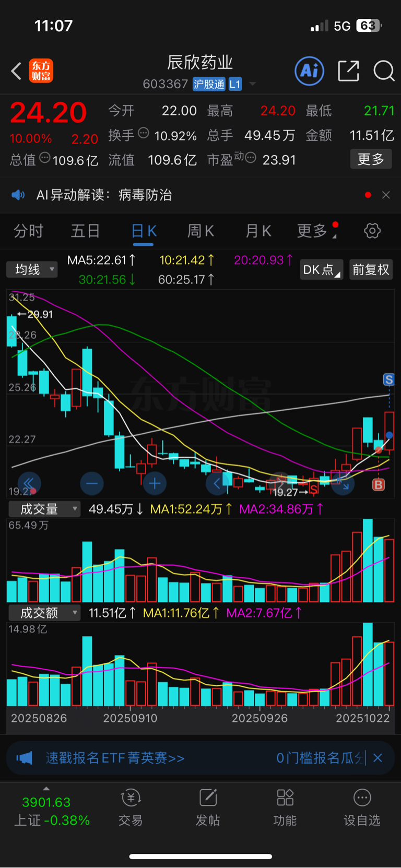Tap the 30:21.56 moving average value
This screenshot has height=868, width=401.
point(107,280)
